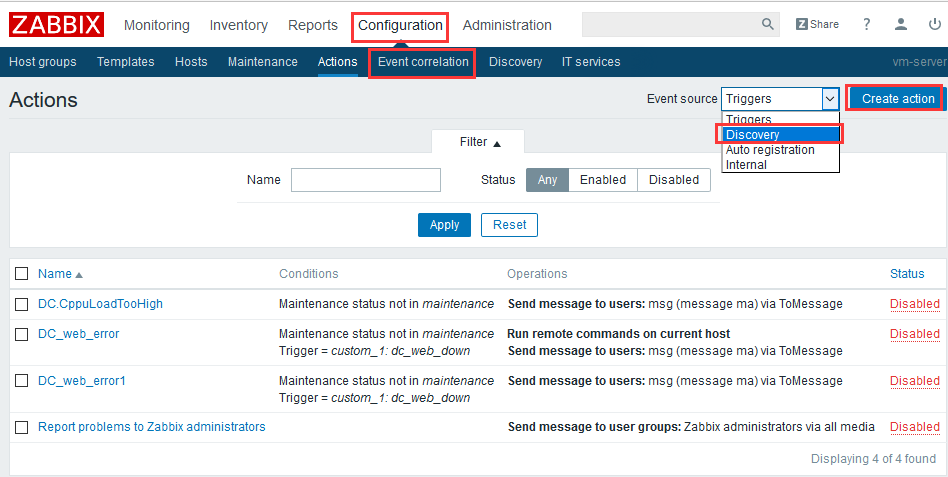Go to Discovery submenu

(515, 62)
